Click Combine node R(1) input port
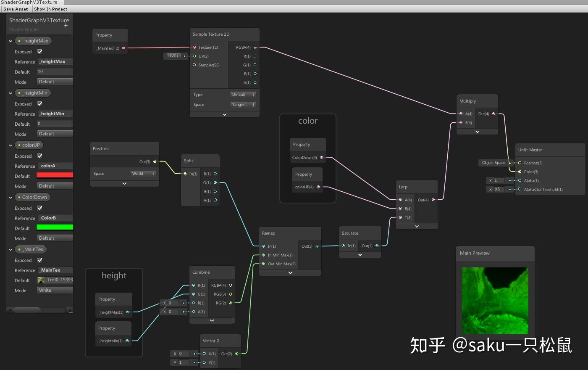Viewport: 588px width, 370px height. tap(194, 285)
